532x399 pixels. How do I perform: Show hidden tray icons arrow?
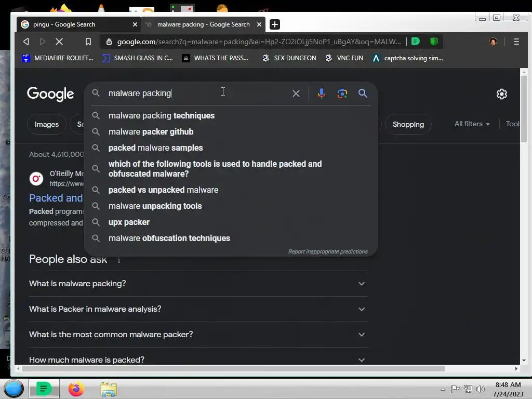[x=443, y=390]
